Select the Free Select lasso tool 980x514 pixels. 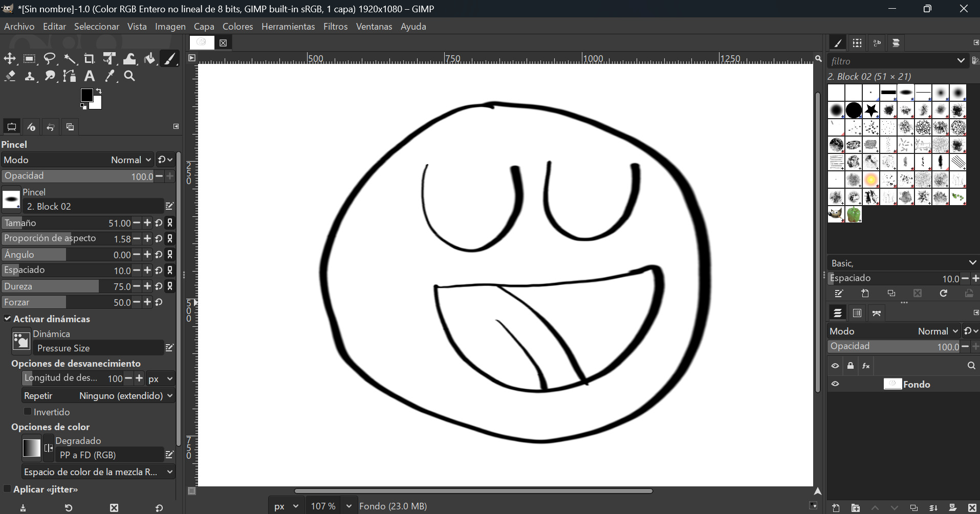pyautogui.click(x=50, y=58)
